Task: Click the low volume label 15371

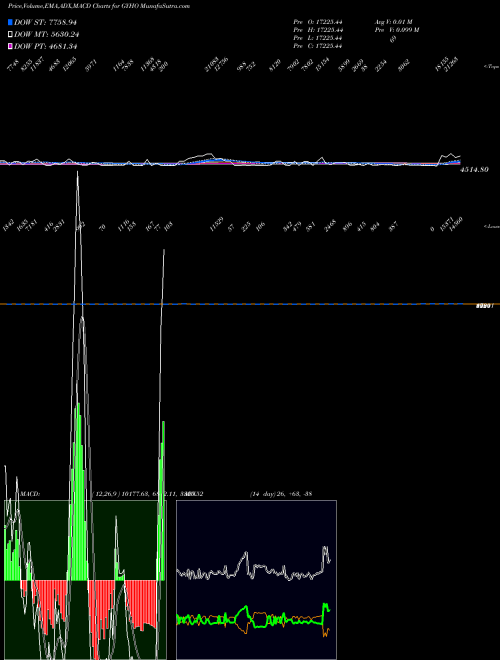Action: coord(446,225)
